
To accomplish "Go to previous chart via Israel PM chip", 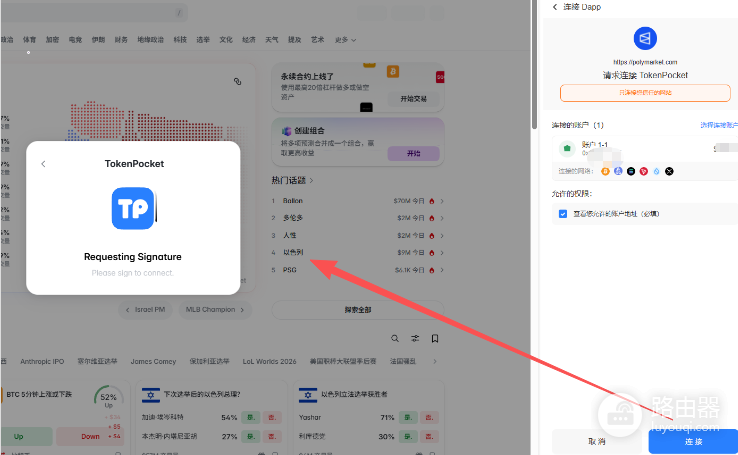I will click(145, 310).
